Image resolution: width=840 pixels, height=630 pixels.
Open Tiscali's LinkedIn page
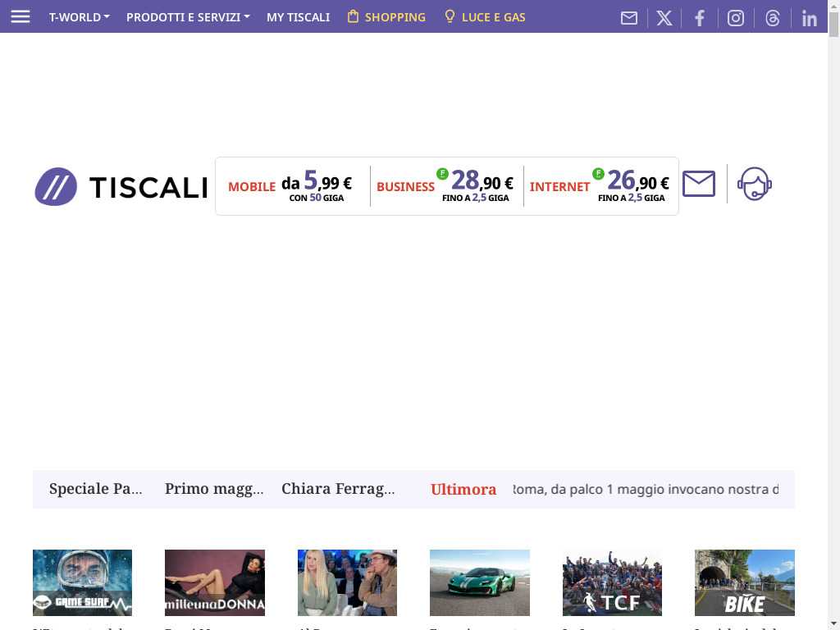(809, 18)
